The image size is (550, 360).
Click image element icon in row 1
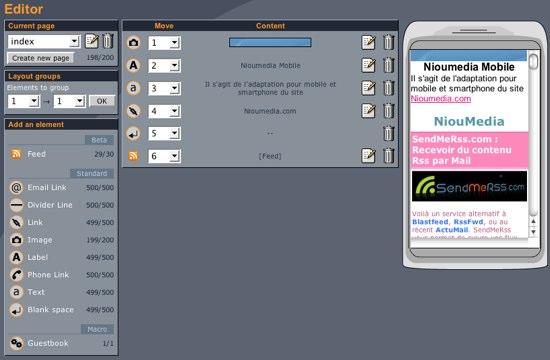133,43
